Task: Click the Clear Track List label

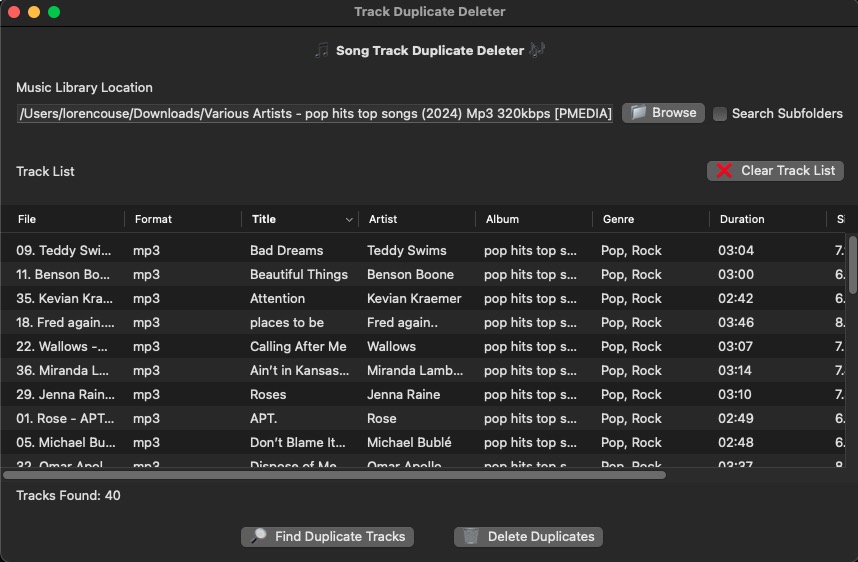Action: click(788, 171)
